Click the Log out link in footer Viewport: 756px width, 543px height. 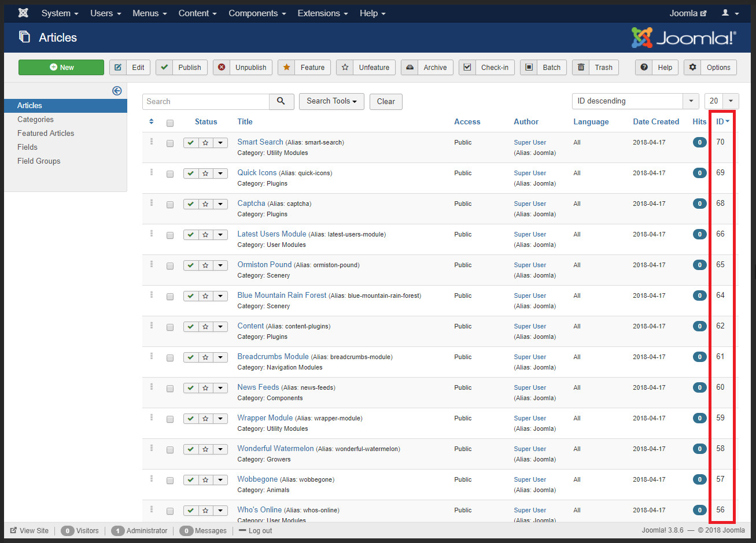(x=256, y=530)
